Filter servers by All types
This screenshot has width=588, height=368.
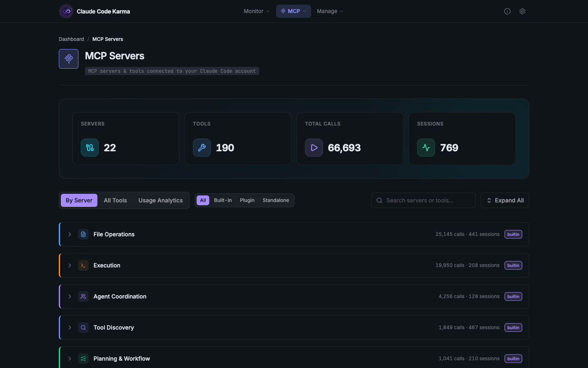click(203, 200)
